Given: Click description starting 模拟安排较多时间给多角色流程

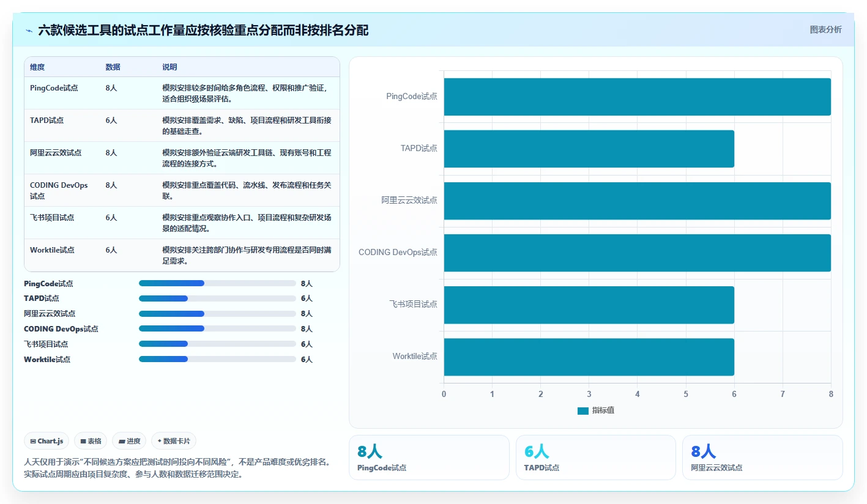Looking at the screenshot, I should click(247, 93).
